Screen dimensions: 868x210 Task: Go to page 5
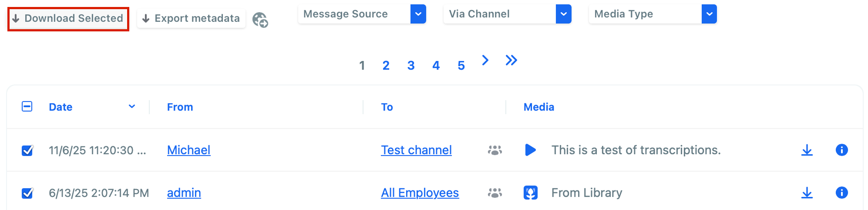461,65
